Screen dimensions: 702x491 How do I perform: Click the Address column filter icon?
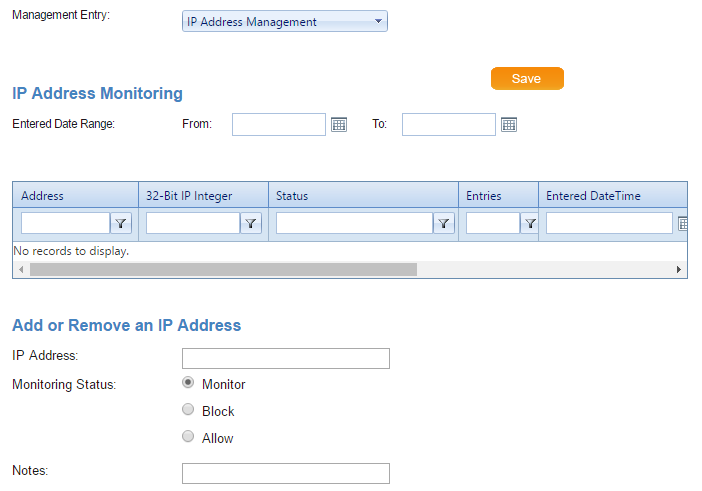coord(121,224)
